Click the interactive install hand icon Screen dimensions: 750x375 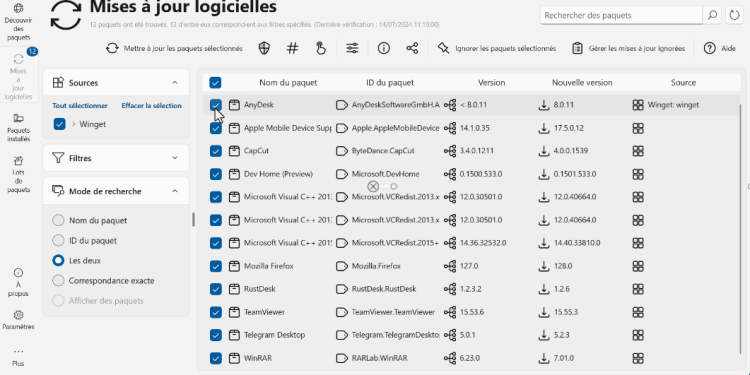321,48
